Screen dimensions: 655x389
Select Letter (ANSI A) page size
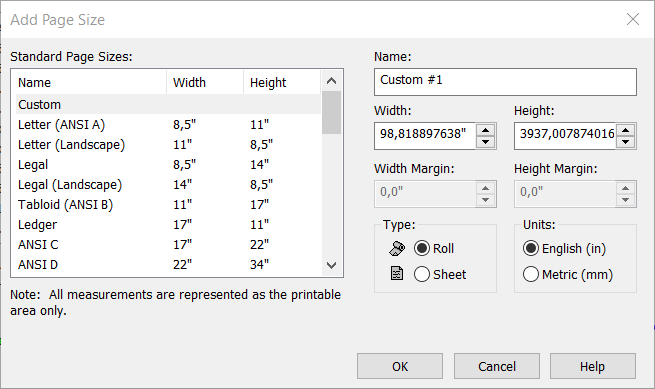pyautogui.click(x=168, y=125)
